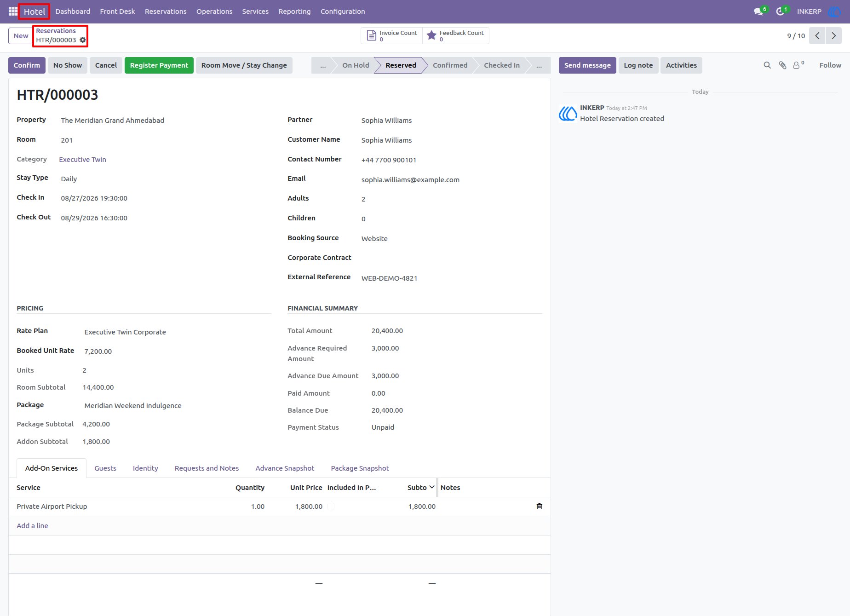Open the Invoice Count document icon
The image size is (850, 616).
tap(372, 35)
